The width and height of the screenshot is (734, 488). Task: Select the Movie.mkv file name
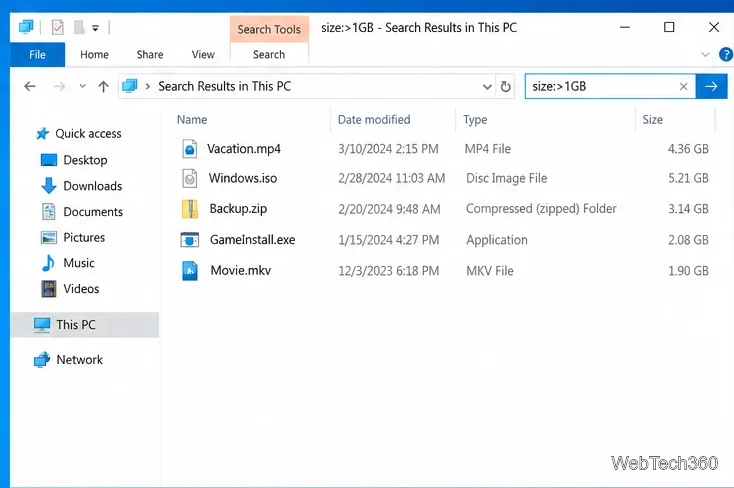pos(241,270)
